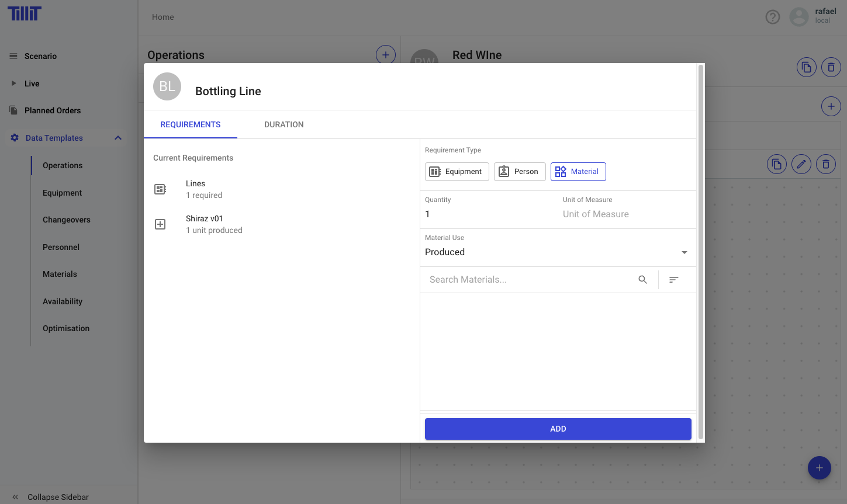Click Collapse Sidebar
Image resolution: width=847 pixels, height=504 pixels.
coord(57,497)
